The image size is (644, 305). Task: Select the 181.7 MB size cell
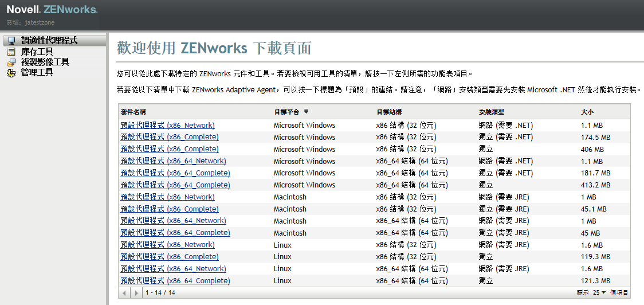coord(595,173)
